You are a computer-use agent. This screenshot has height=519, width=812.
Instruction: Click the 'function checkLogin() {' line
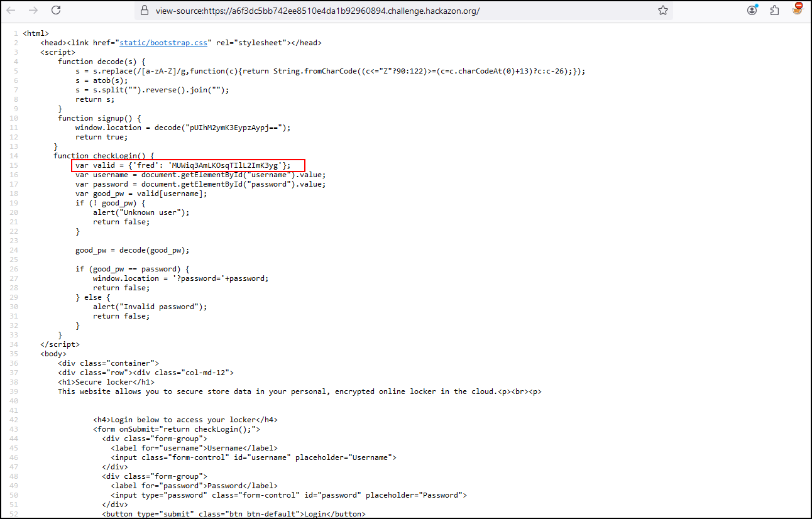pyautogui.click(x=104, y=156)
